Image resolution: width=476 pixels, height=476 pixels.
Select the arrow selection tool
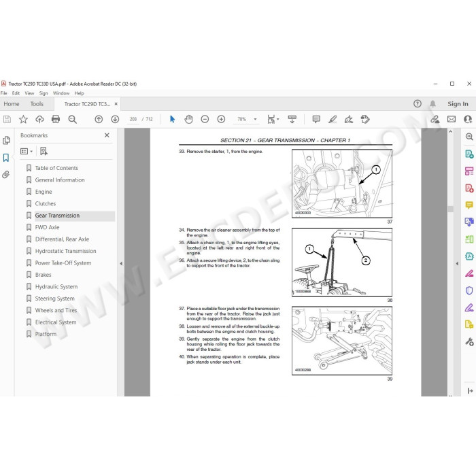point(172,119)
